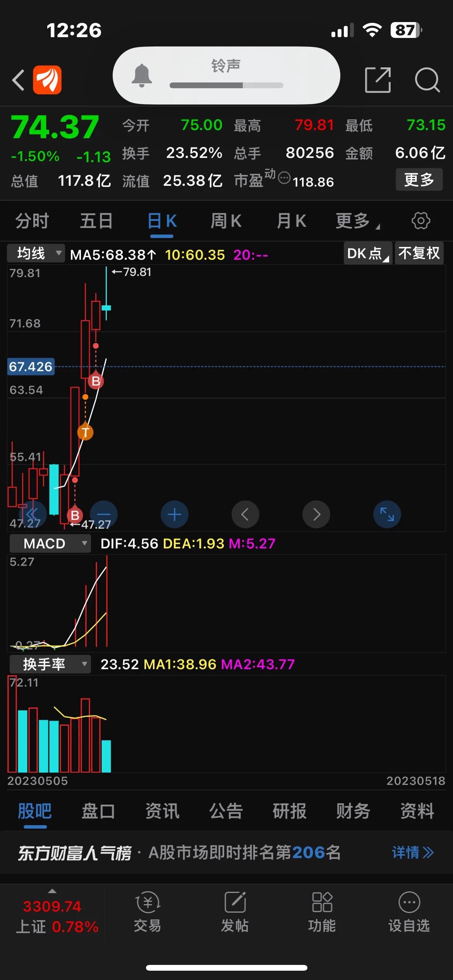Viewport: 453px width, 980px height.
Task: Open the 资讯 tab
Action: pos(162,811)
